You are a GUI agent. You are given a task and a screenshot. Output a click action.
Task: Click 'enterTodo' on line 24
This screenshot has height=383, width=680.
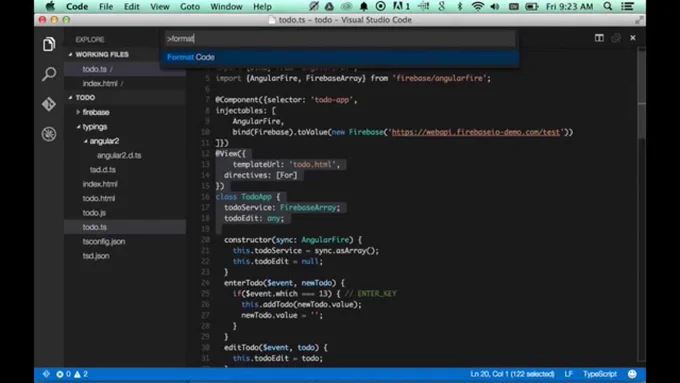(x=243, y=283)
